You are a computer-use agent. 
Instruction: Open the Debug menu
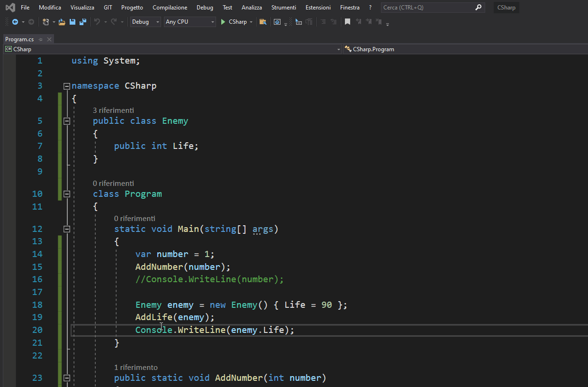pos(205,8)
